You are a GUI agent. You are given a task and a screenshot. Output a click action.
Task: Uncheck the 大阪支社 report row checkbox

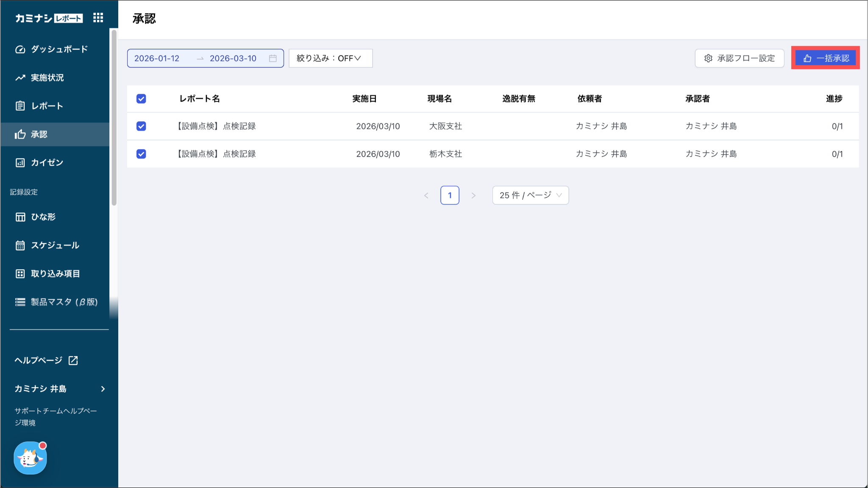point(141,126)
